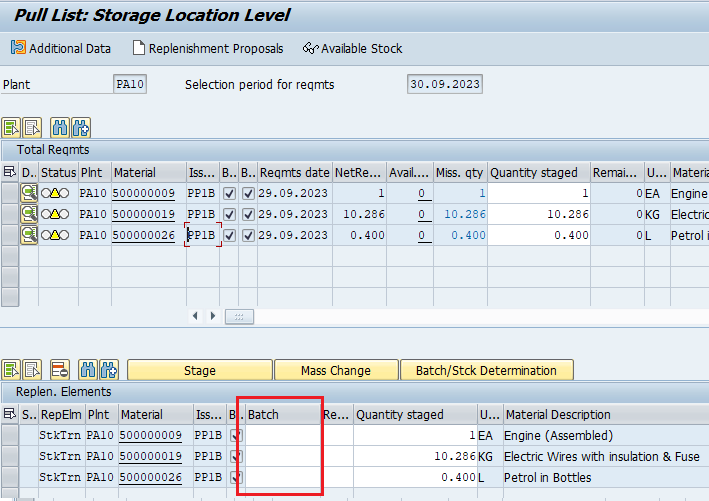Click Select All icon above Total Reqmts
The image size is (709, 501).
12,127
